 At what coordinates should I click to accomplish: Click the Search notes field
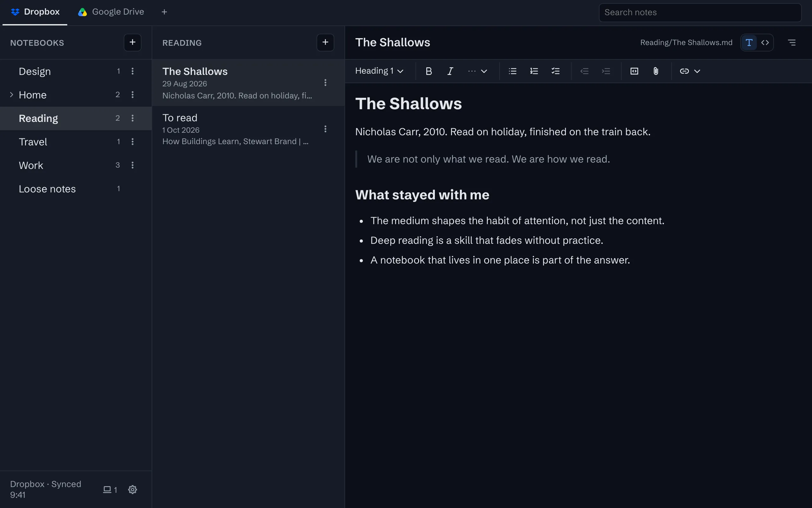pyautogui.click(x=700, y=12)
